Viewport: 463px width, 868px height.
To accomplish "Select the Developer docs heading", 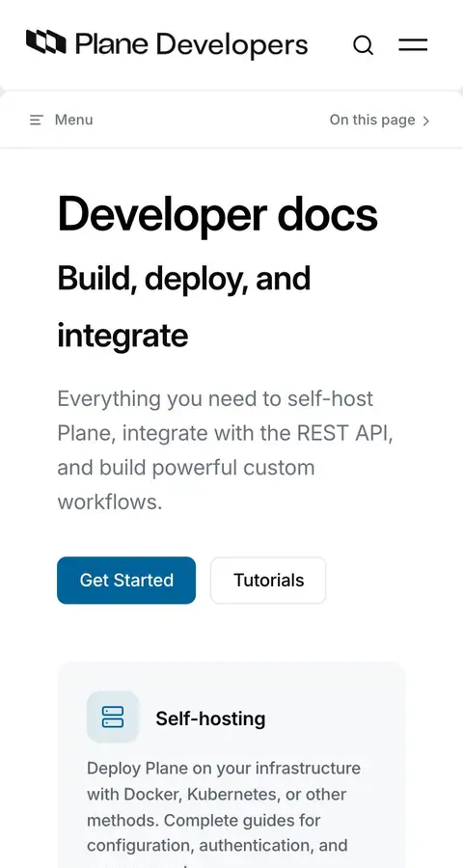I will [x=218, y=214].
